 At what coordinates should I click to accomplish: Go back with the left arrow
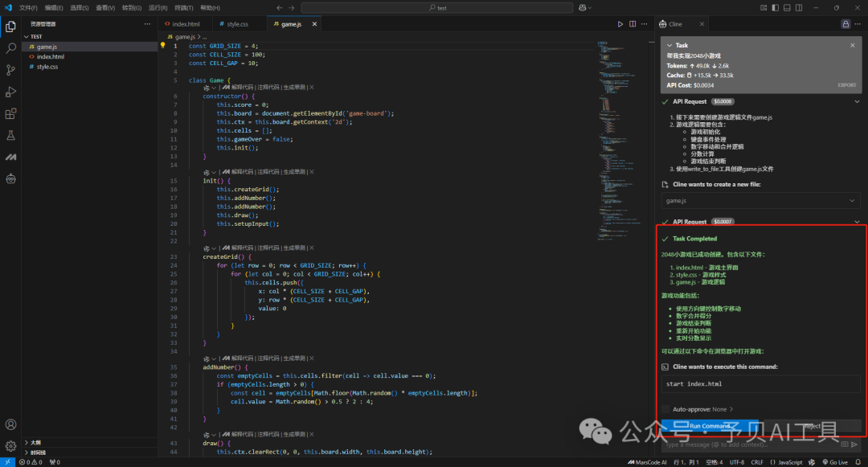[280, 8]
